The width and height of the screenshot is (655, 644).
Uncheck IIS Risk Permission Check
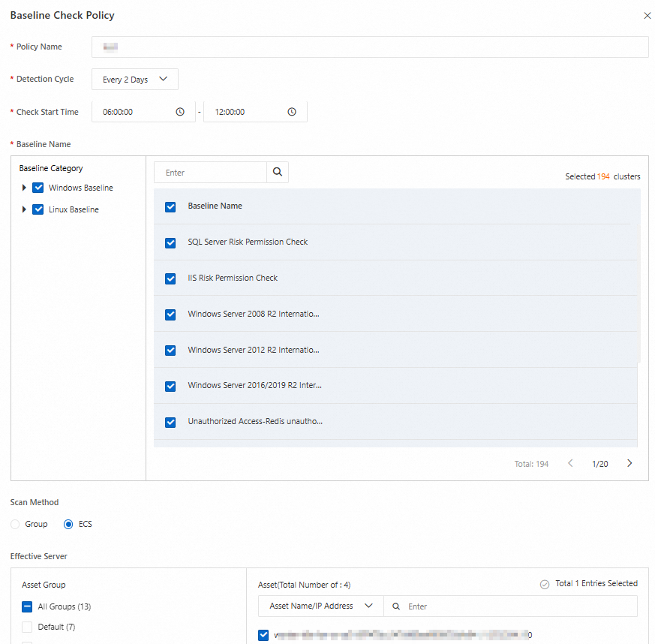coord(170,278)
